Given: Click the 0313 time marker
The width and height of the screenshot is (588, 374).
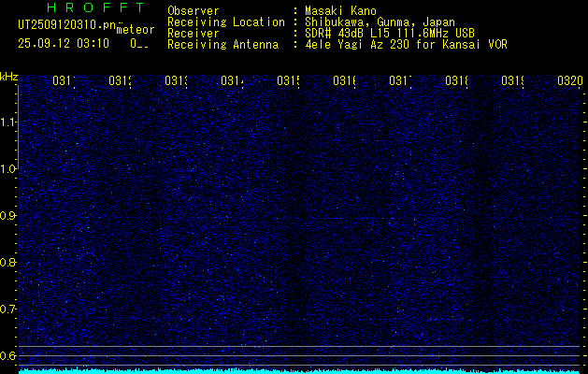Looking at the screenshot, I should click(176, 80).
